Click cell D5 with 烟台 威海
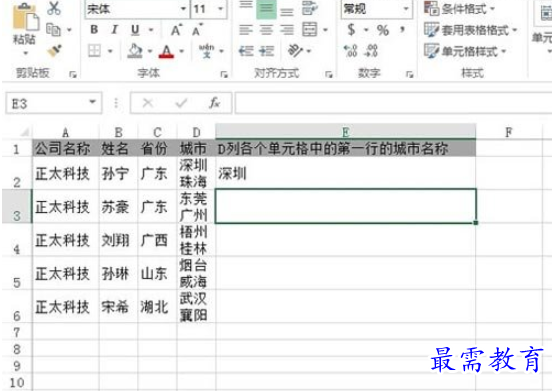 [x=196, y=273]
